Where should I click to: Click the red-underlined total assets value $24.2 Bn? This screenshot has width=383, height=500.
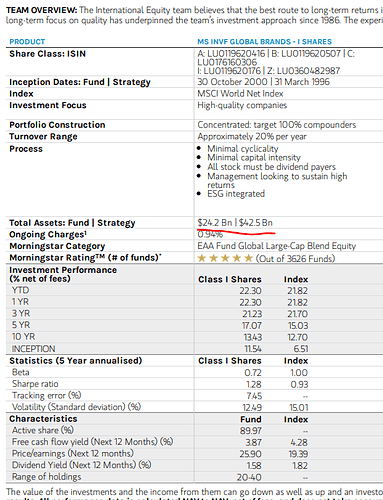click(x=215, y=223)
